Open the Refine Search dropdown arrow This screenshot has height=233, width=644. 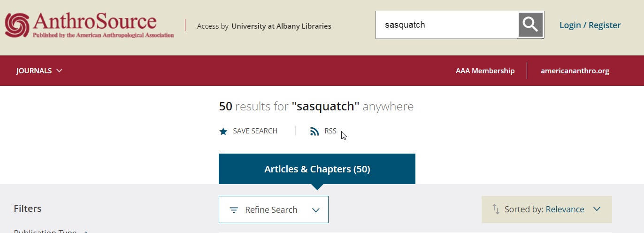(316, 210)
